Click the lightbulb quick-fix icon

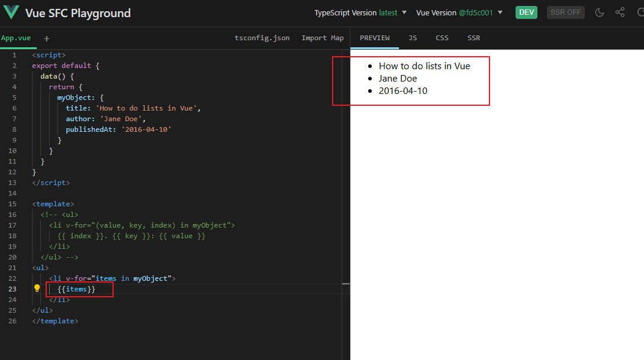coord(37,288)
